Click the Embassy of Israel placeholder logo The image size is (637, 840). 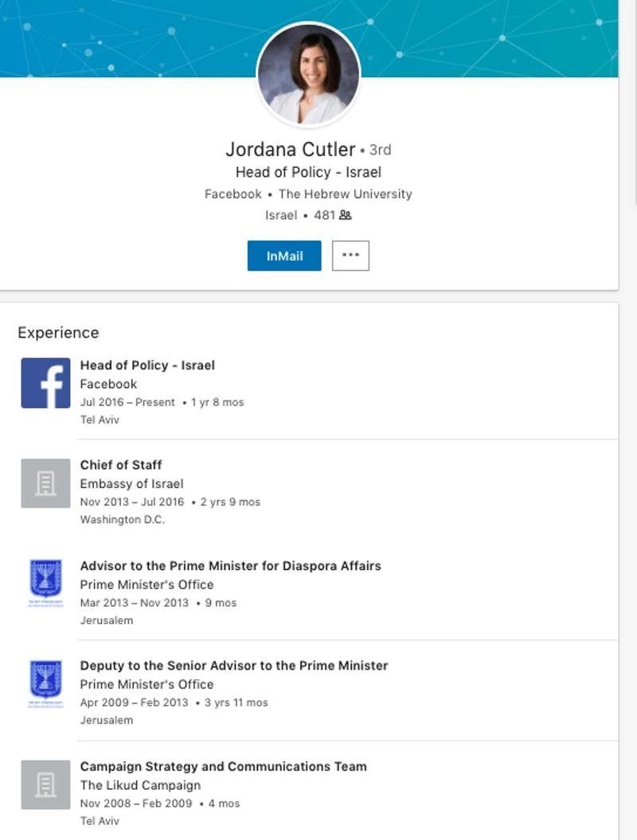coord(45,483)
